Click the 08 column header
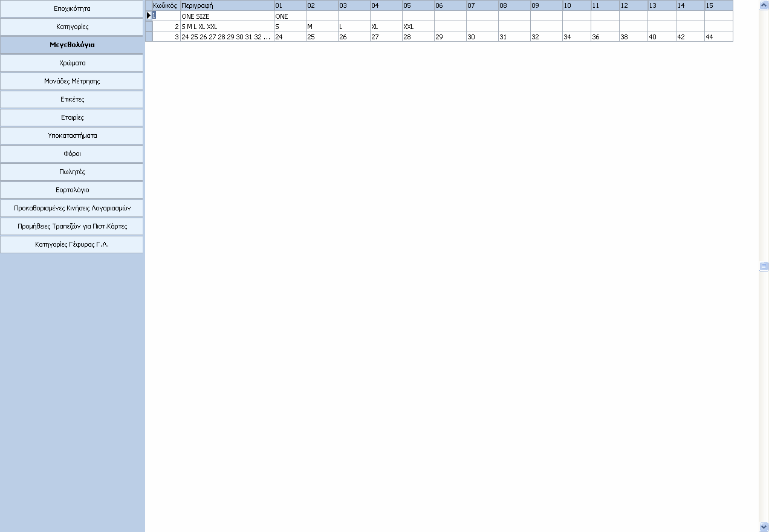Image resolution: width=769 pixels, height=532 pixels. coord(514,5)
